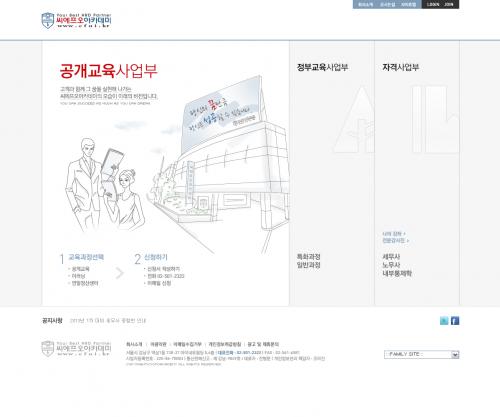Image resolution: width=500 pixels, height=417 pixels.
Task: Open the 자격사업부 section
Action: click(x=401, y=67)
